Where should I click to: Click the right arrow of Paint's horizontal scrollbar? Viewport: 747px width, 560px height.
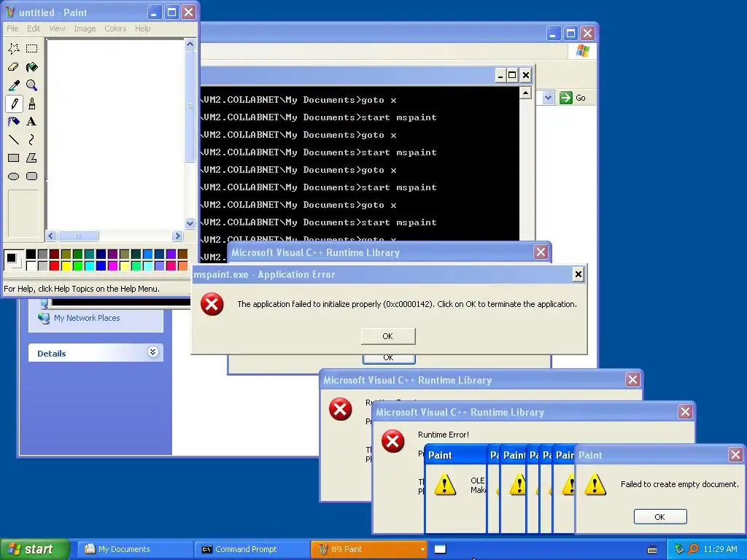[x=177, y=236]
